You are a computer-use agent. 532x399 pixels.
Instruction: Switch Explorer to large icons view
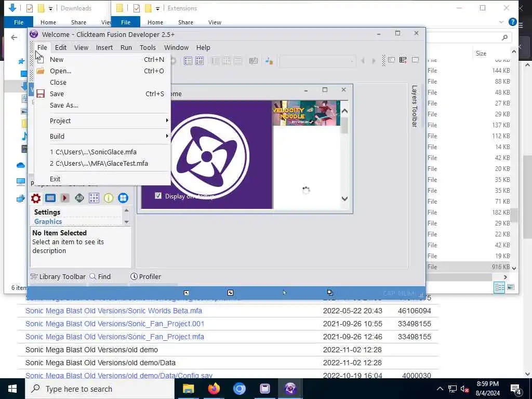click(x=511, y=287)
